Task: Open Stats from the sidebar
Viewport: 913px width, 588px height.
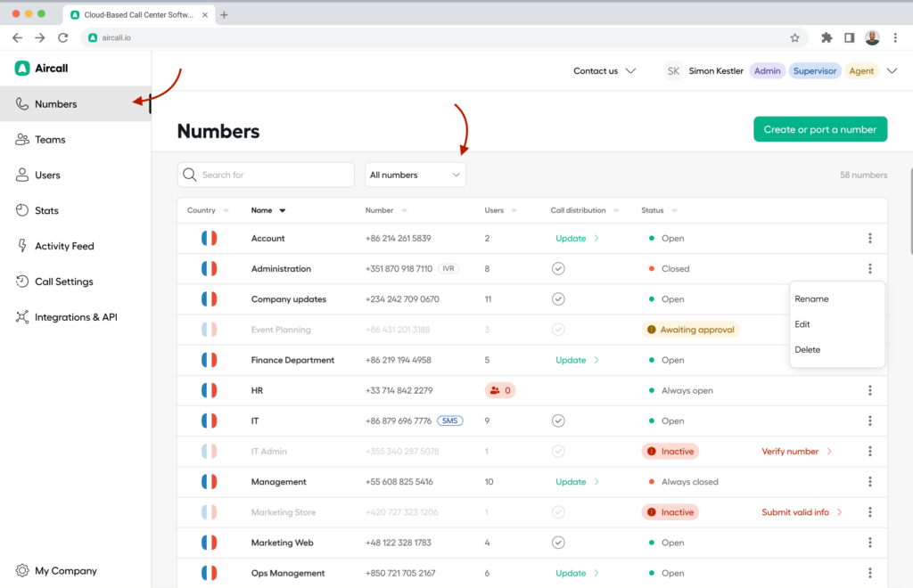Action: [x=46, y=211]
